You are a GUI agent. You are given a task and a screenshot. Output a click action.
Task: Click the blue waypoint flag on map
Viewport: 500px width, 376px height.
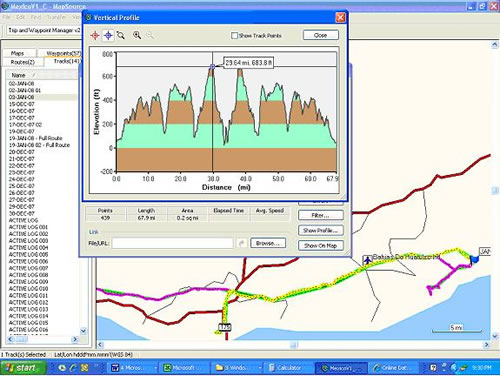point(474,259)
